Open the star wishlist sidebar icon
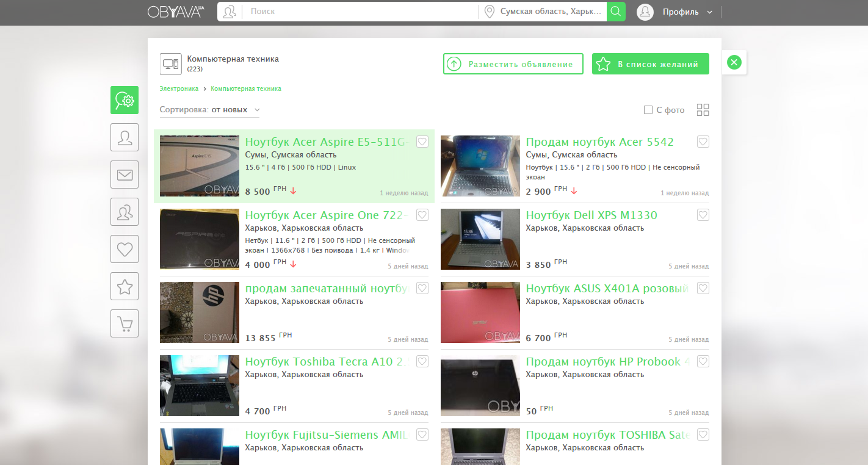 pyautogui.click(x=125, y=286)
